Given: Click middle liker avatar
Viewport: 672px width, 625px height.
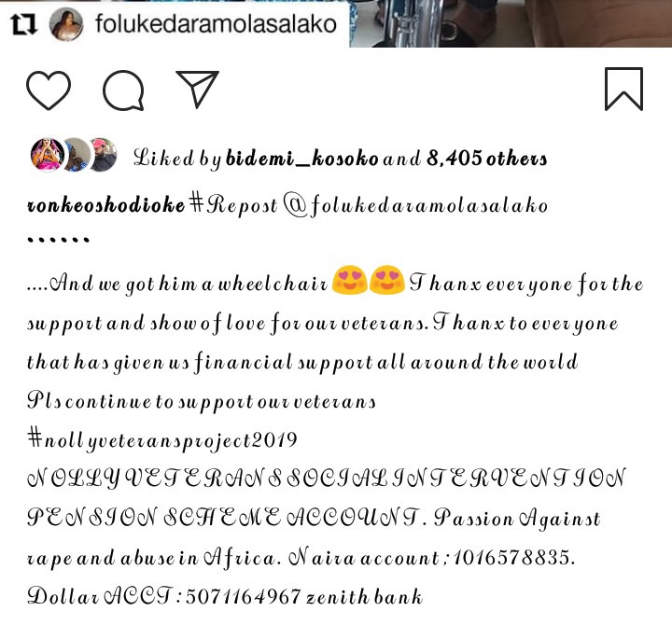Looking at the screenshot, I should coord(77,155).
